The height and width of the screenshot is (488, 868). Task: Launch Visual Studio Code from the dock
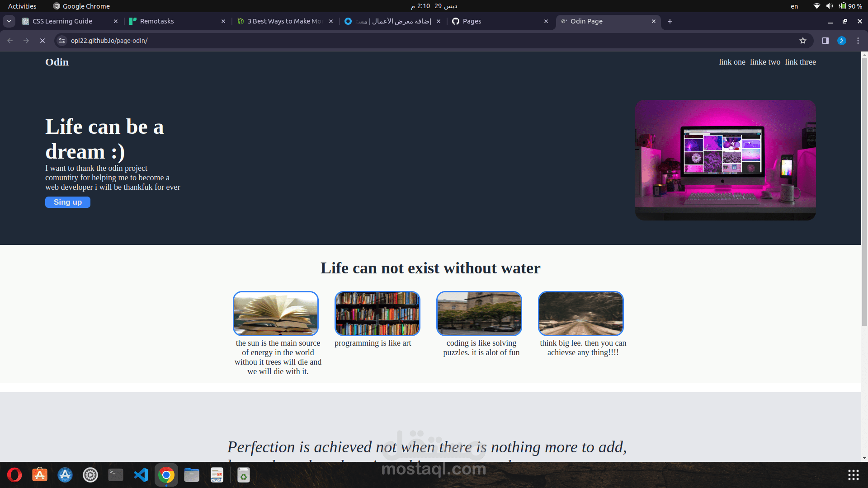[x=141, y=475]
